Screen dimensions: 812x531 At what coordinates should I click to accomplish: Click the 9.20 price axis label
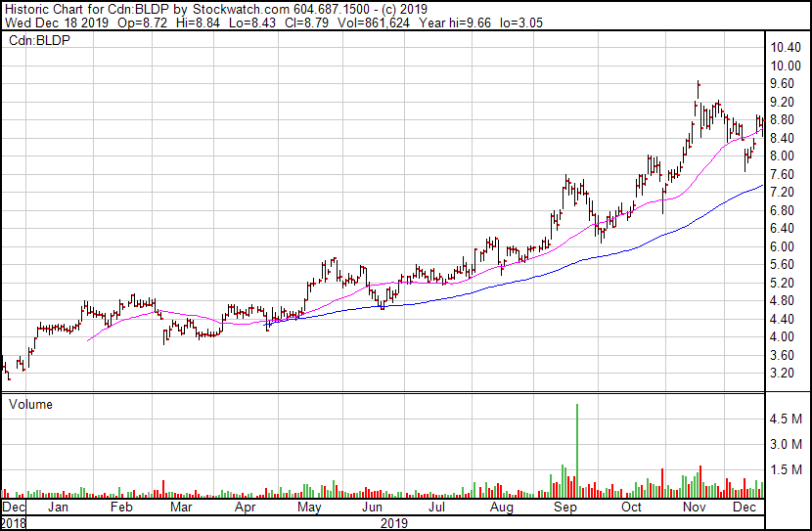point(782,102)
